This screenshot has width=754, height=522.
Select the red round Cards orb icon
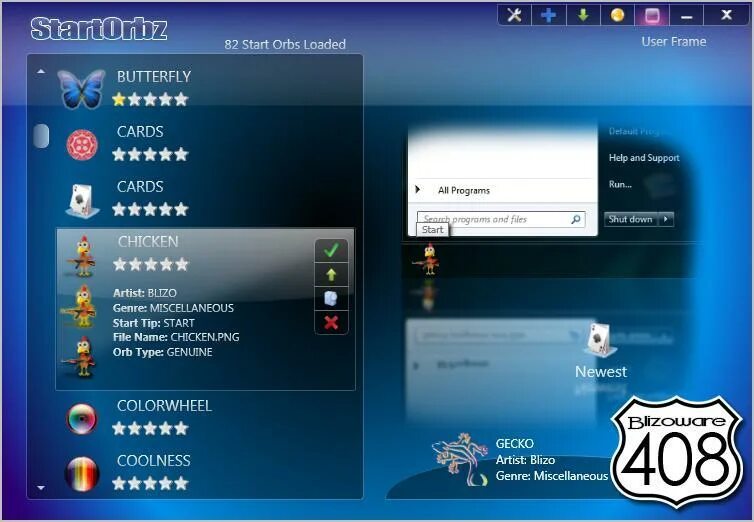coord(82,144)
